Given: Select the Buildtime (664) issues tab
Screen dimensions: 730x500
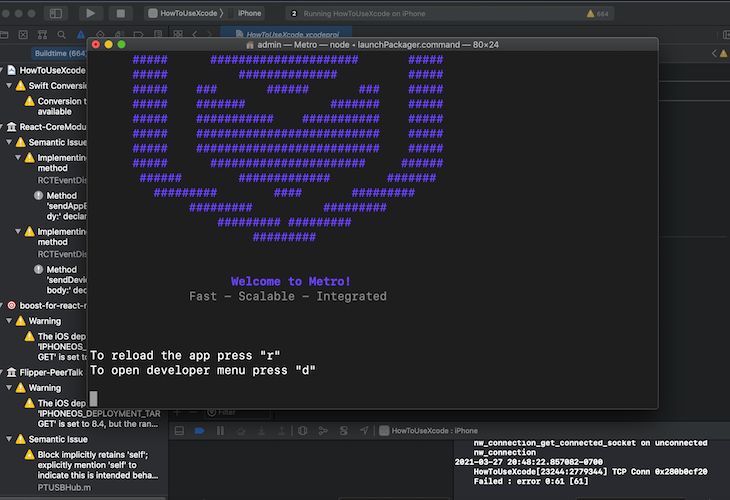Looking at the screenshot, I should pos(61,54).
